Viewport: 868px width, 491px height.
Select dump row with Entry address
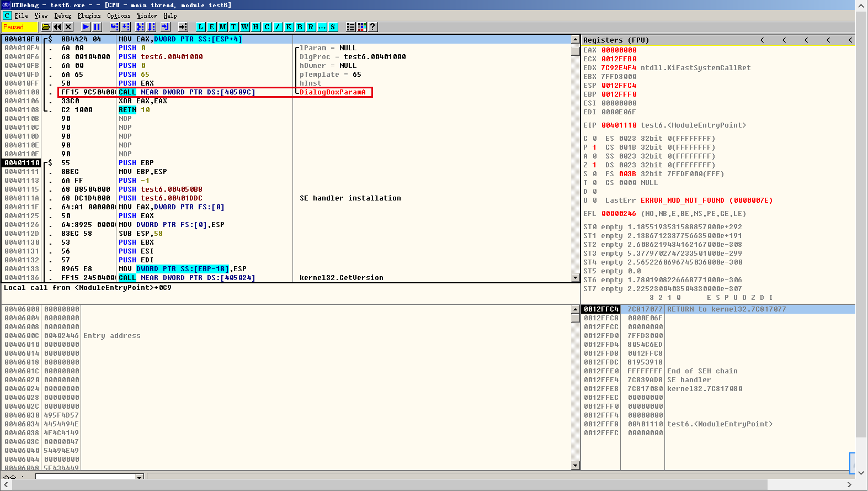coord(287,336)
